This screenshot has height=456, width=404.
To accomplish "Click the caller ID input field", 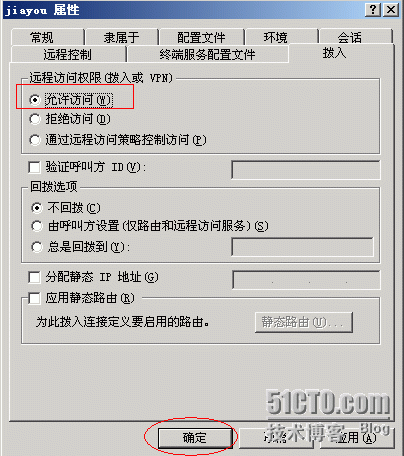I will 306,170.
